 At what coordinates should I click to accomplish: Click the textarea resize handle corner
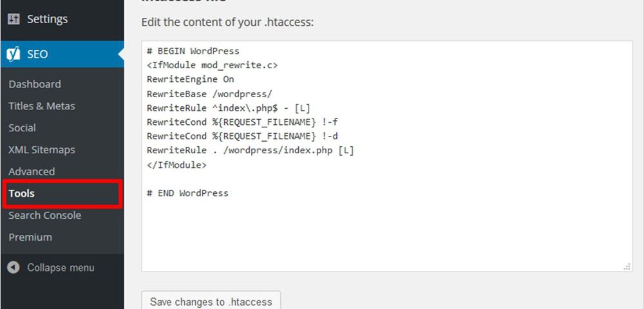[627, 267]
